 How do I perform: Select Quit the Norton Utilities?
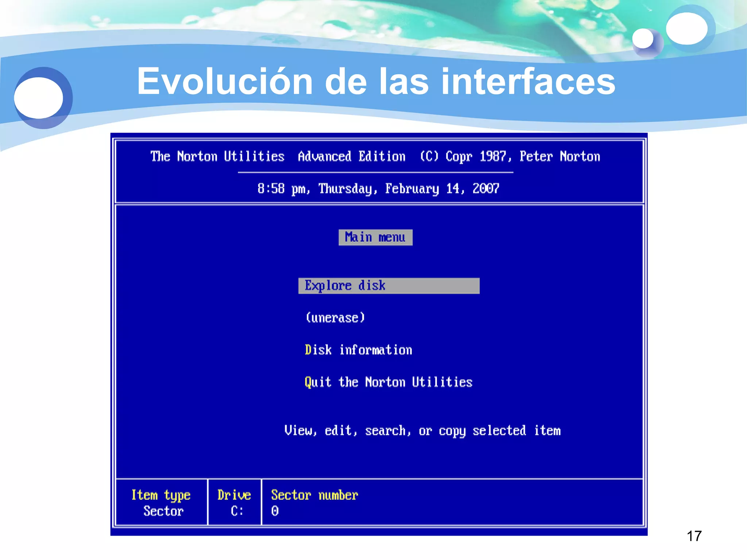[x=388, y=382]
